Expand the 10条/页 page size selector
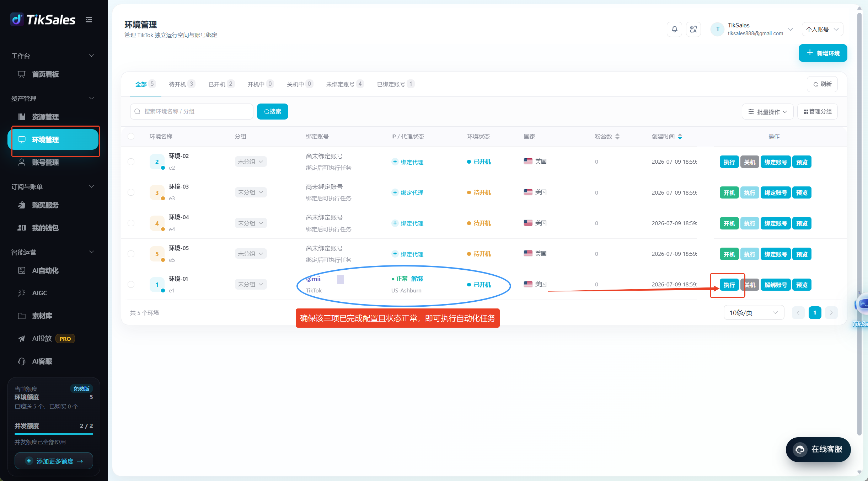This screenshot has height=481, width=868. pyautogui.click(x=754, y=313)
